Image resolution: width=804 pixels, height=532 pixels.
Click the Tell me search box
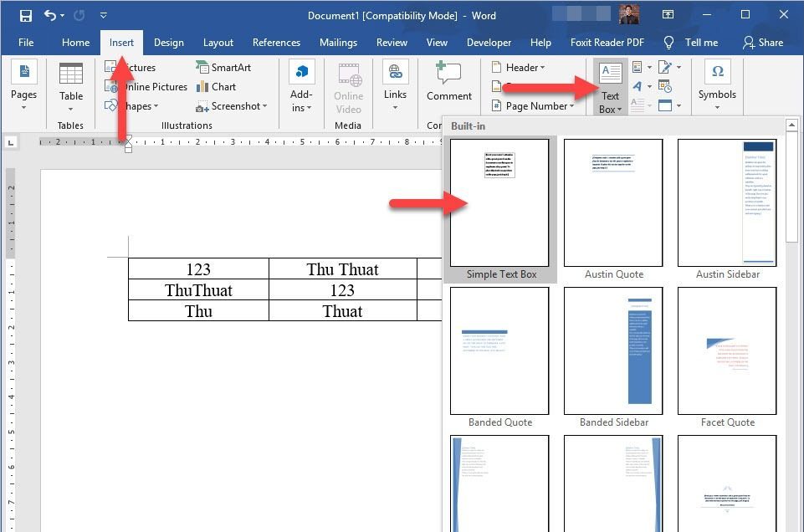pos(692,43)
